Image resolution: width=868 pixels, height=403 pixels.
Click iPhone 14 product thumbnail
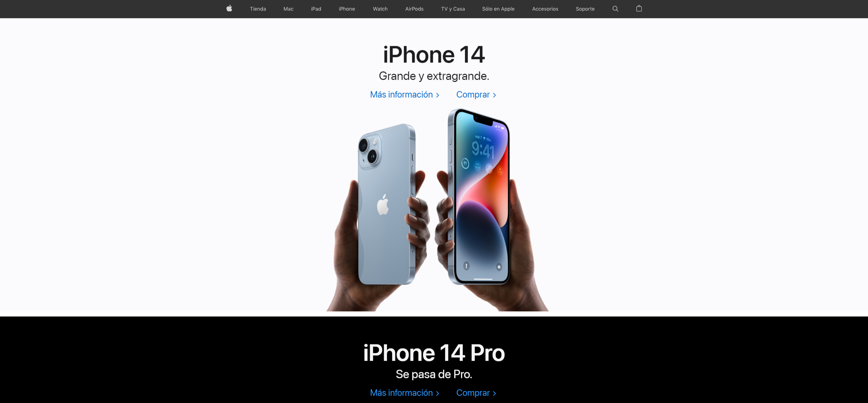434,210
